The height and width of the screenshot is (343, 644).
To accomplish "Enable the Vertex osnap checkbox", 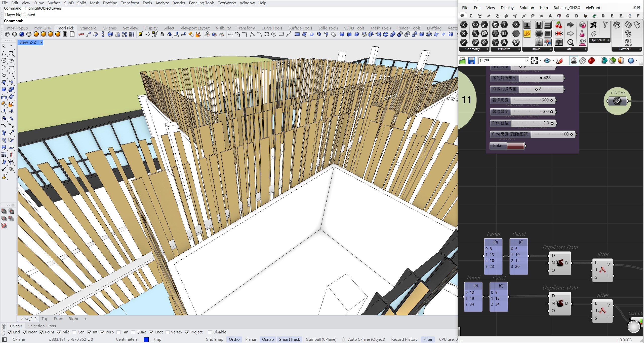I will [x=168, y=332].
